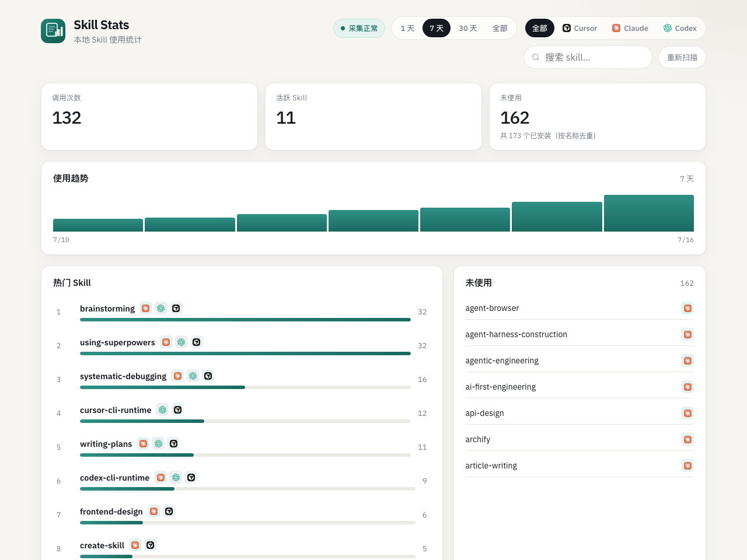
Task: Click Claude icon beside systematic-debugging
Action: 178,376
